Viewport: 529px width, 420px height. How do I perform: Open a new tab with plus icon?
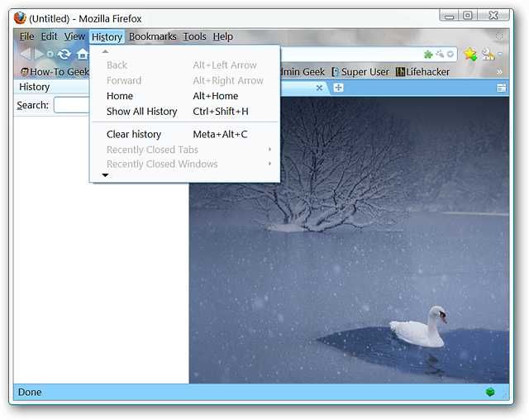click(338, 88)
